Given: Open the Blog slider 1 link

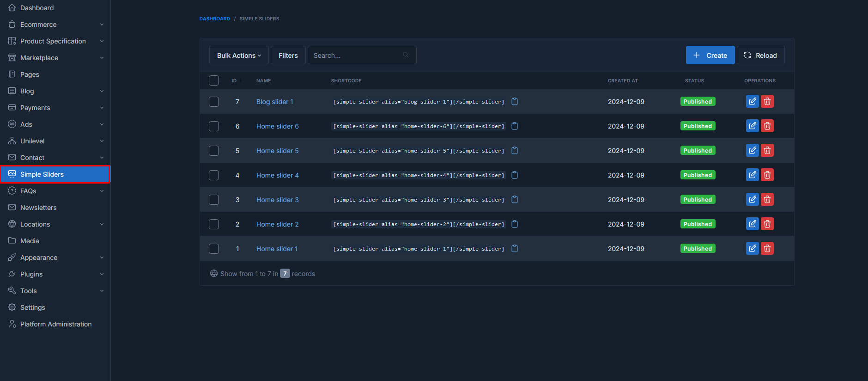Looking at the screenshot, I should (274, 102).
